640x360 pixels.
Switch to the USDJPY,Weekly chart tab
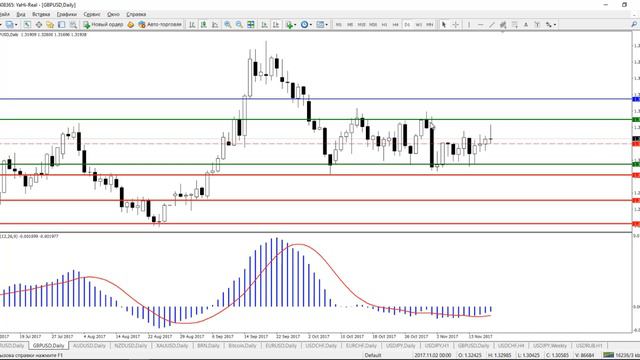click(x=550, y=346)
